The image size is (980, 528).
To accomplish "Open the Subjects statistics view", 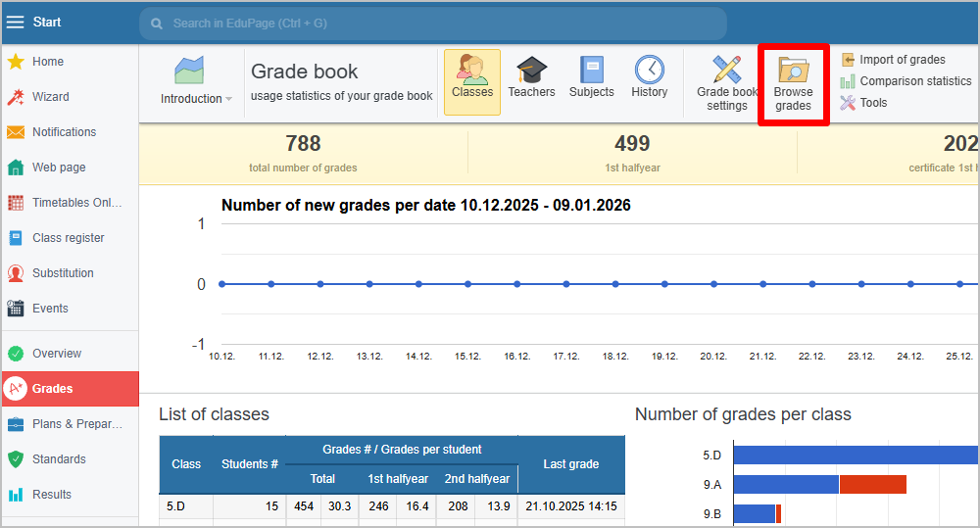I will [591, 78].
